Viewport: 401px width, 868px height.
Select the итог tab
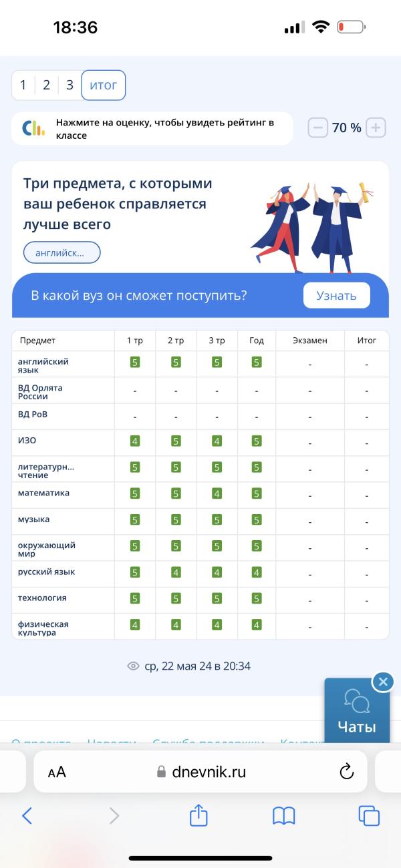tap(104, 85)
